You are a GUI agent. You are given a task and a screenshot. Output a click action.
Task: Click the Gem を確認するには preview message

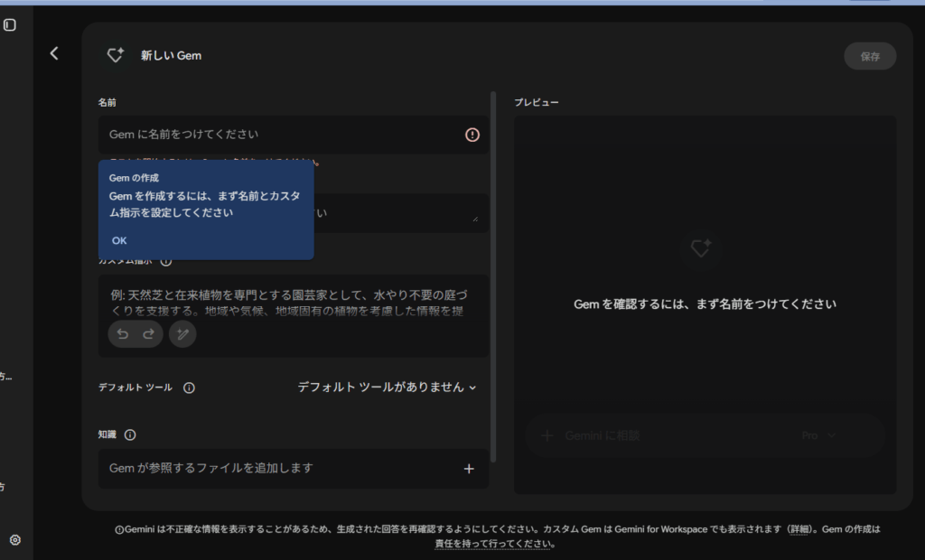(x=705, y=304)
